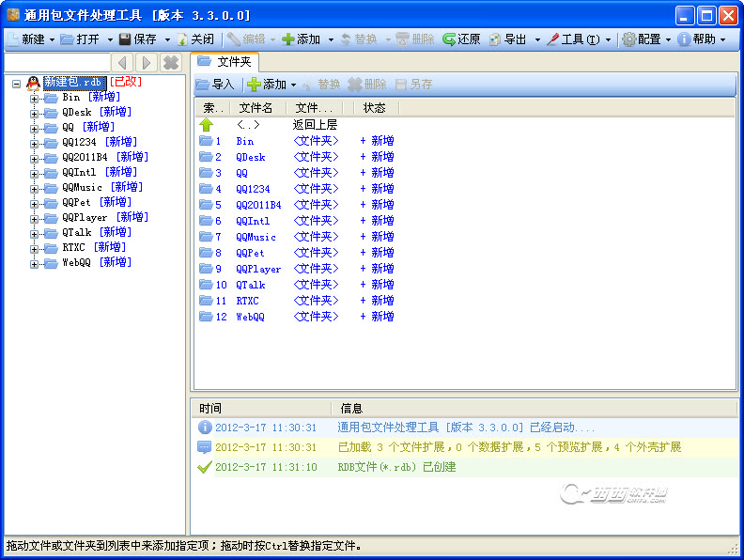Click the 关闭 (Close file) toolbar icon
744x560 pixels.
click(x=182, y=39)
